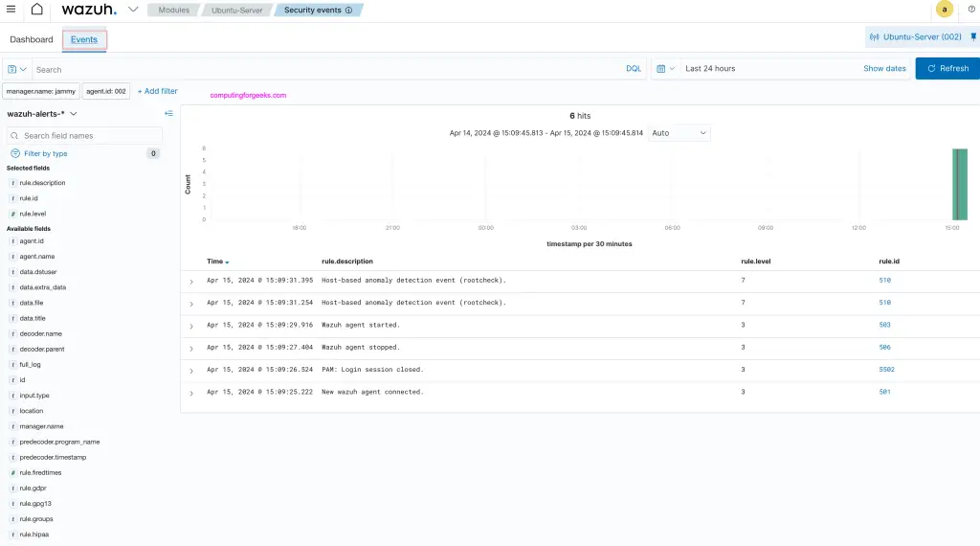Open the user avatar menu
This screenshot has width=980, height=546.
(x=945, y=10)
